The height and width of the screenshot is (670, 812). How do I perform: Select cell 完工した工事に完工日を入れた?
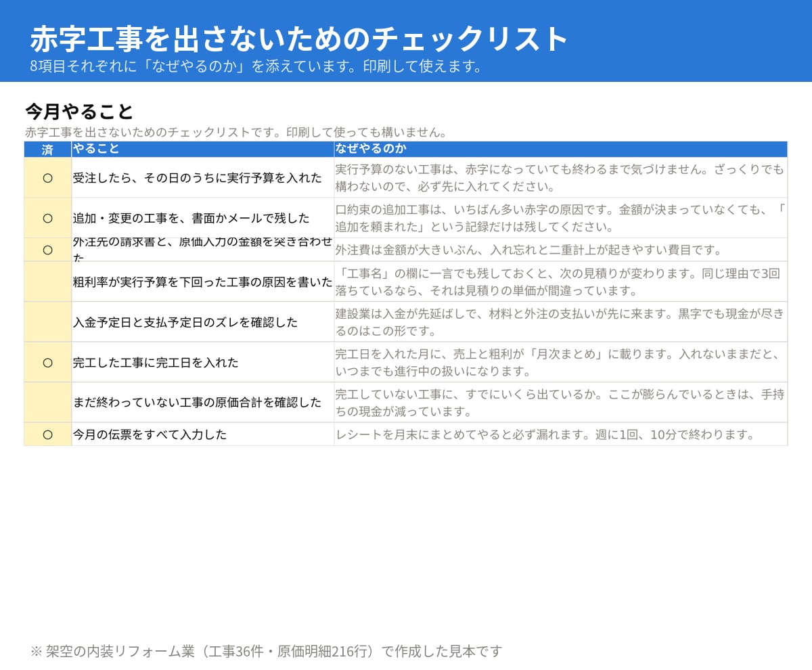pos(203,362)
